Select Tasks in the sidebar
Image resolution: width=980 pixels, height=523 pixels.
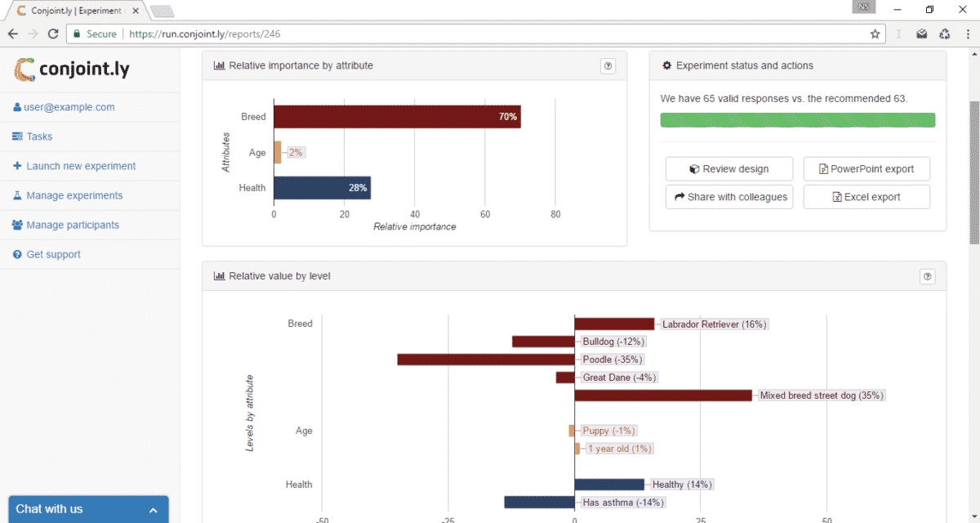coord(39,136)
